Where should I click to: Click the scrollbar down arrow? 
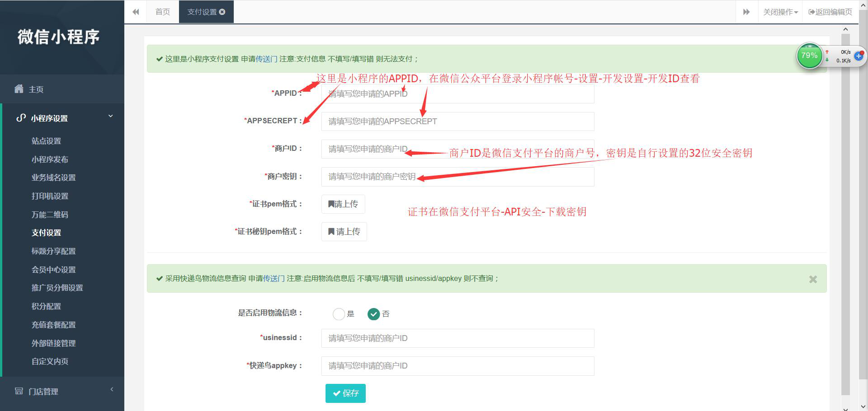pyautogui.click(x=845, y=409)
